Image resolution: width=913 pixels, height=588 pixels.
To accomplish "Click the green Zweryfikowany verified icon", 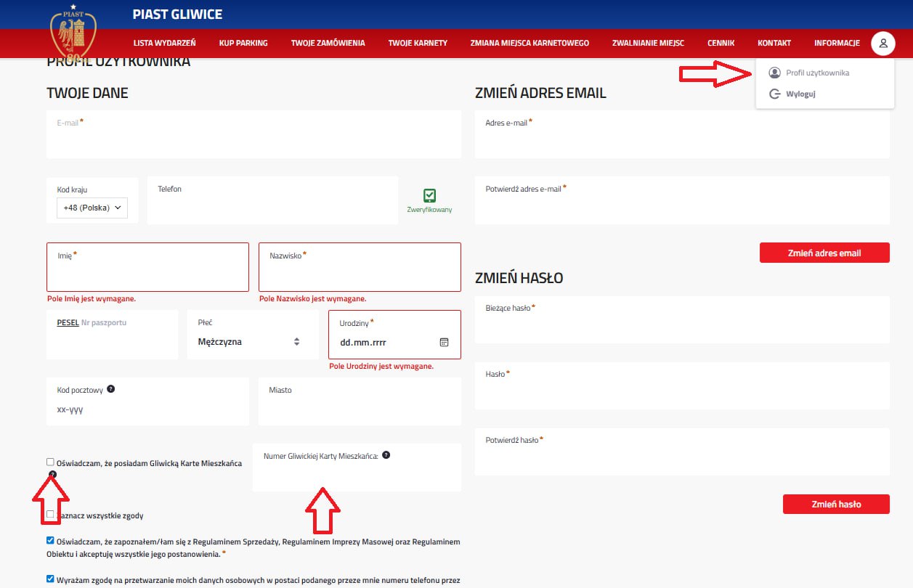I will 429,195.
